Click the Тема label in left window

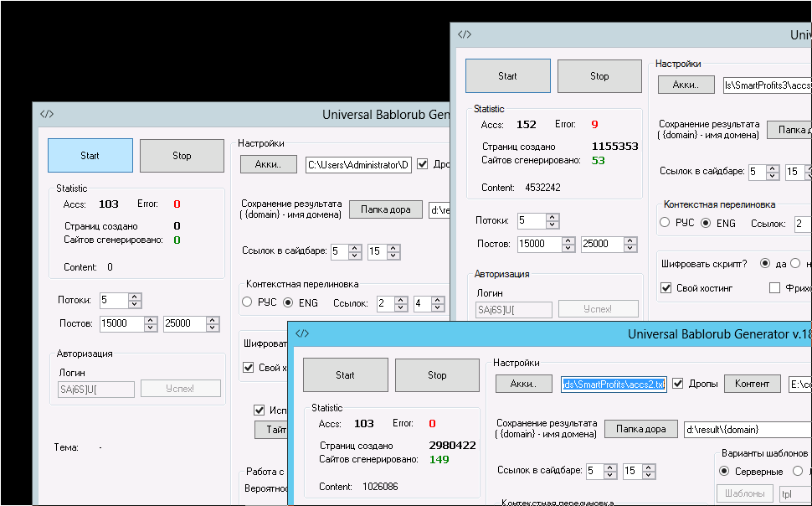[x=66, y=447]
